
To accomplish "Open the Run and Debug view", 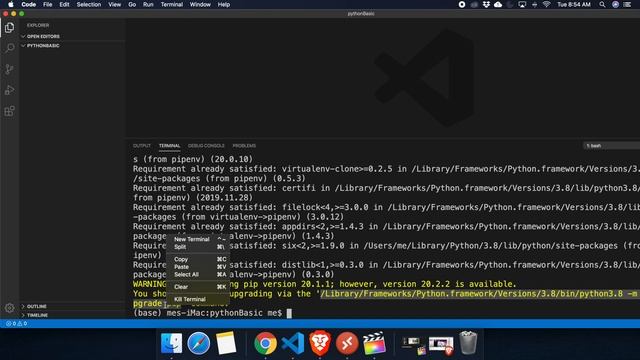I will click(x=9, y=90).
